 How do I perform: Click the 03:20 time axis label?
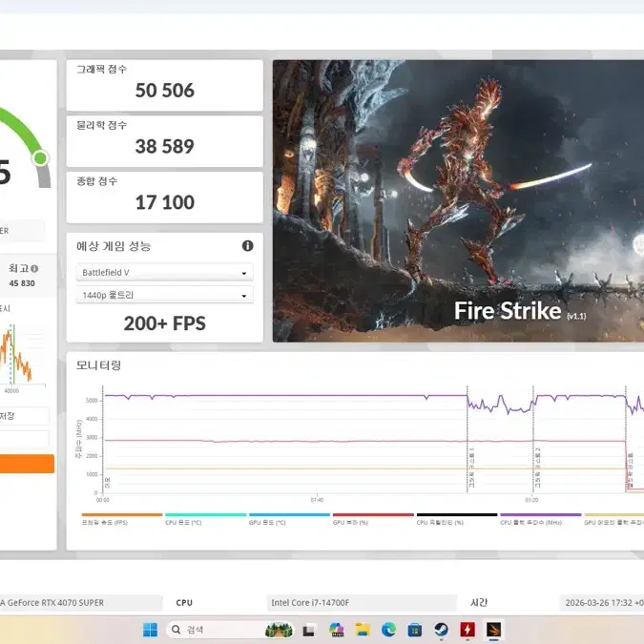pyautogui.click(x=531, y=500)
